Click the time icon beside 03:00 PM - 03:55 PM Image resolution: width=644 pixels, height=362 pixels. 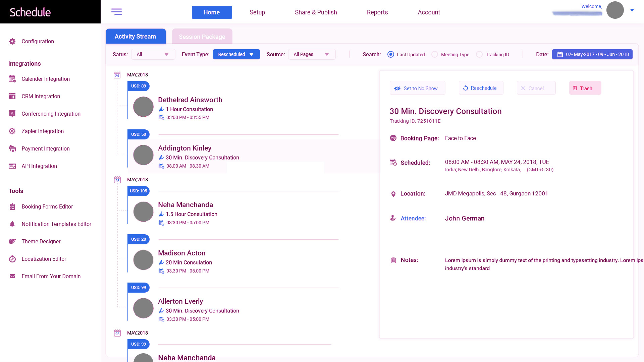pyautogui.click(x=161, y=118)
